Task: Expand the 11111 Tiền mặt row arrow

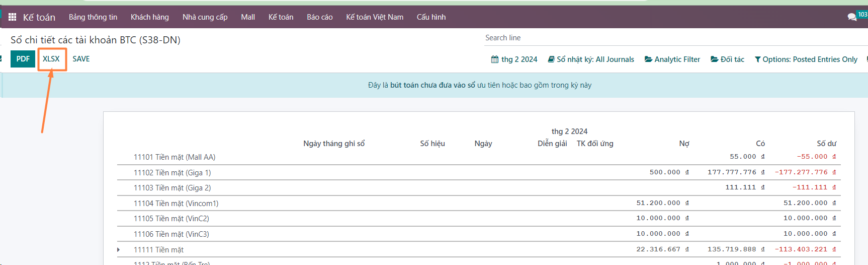Action: tap(119, 250)
